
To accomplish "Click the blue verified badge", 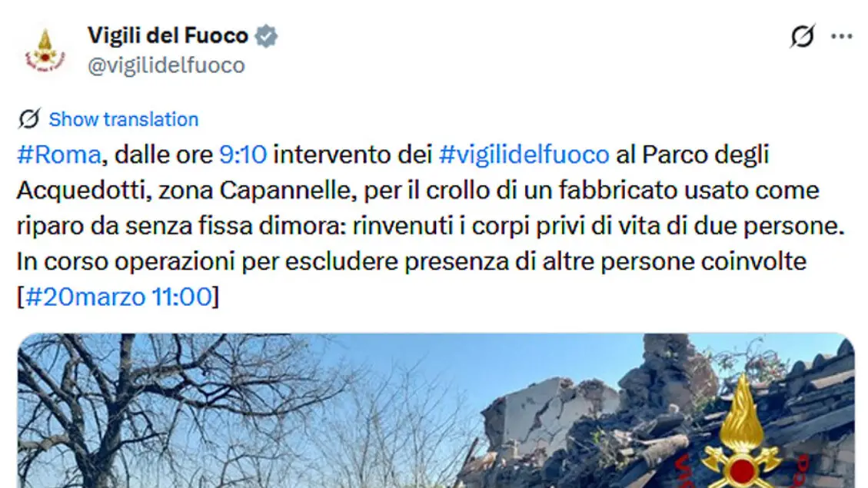I will [x=266, y=36].
